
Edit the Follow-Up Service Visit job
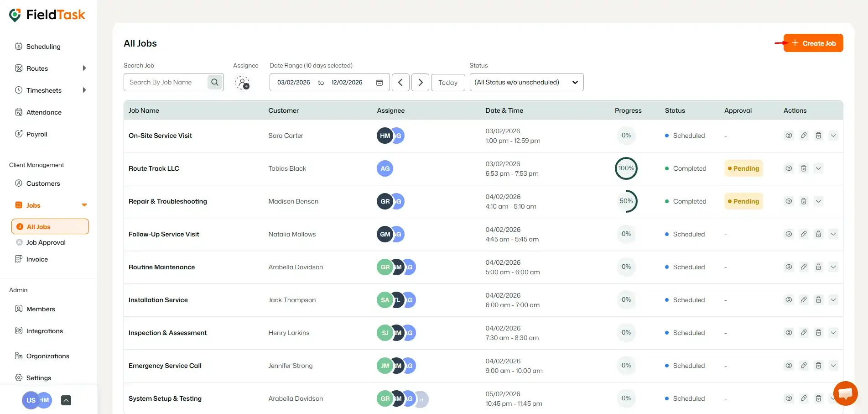tap(804, 234)
